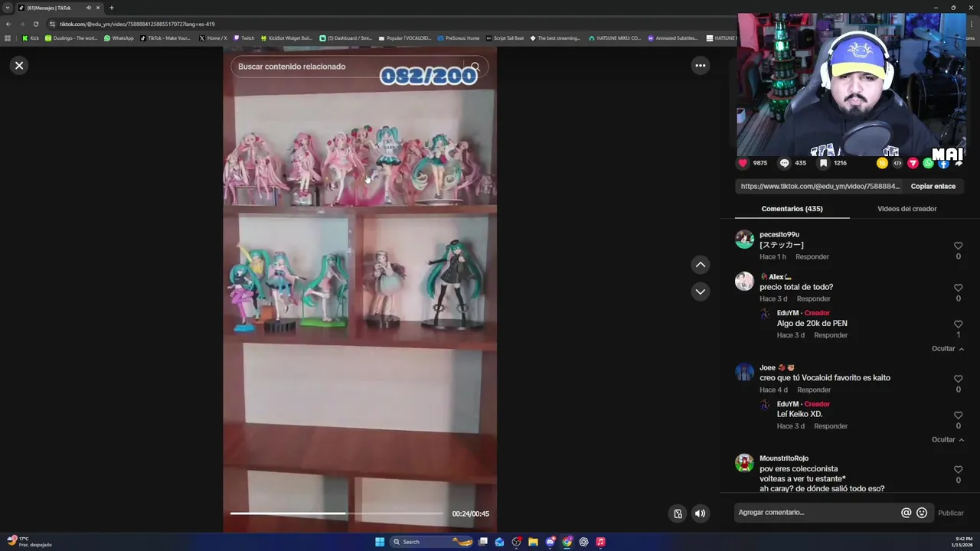
Task: Like EduYM's Leí Keiko XD reply
Action: tap(958, 416)
